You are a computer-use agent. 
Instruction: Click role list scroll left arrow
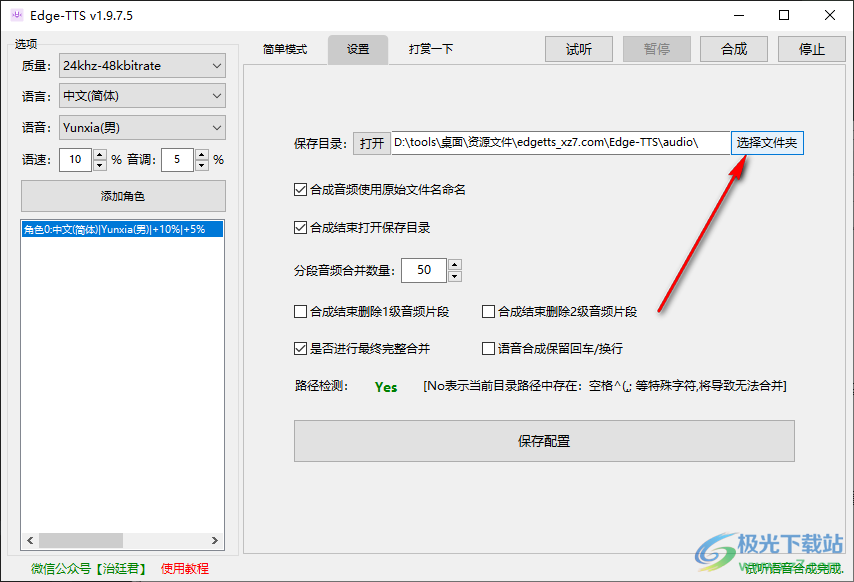coord(30,541)
